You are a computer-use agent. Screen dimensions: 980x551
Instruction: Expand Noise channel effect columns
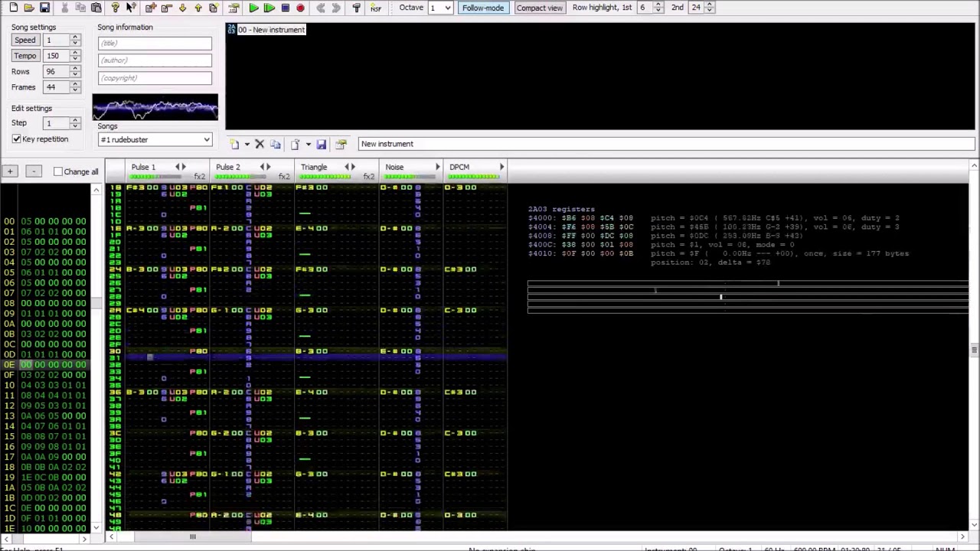tap(438, 167)
